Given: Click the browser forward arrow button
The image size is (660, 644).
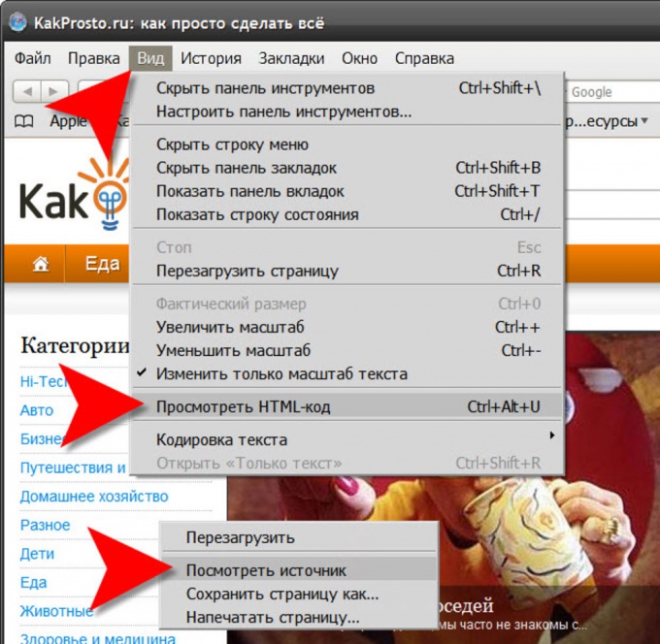Looking at the screenshot, I should 54,91.
